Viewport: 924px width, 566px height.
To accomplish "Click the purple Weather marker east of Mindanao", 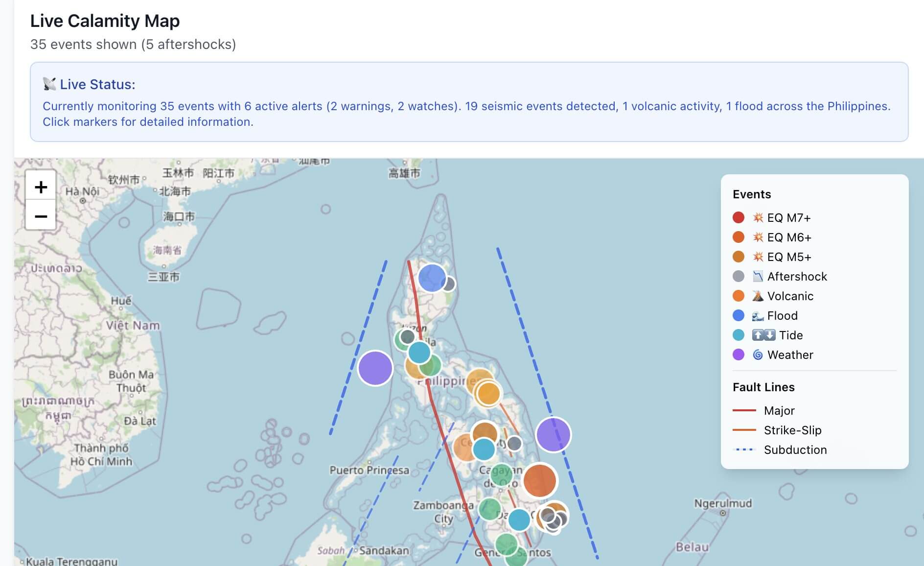I will point(554,434).
